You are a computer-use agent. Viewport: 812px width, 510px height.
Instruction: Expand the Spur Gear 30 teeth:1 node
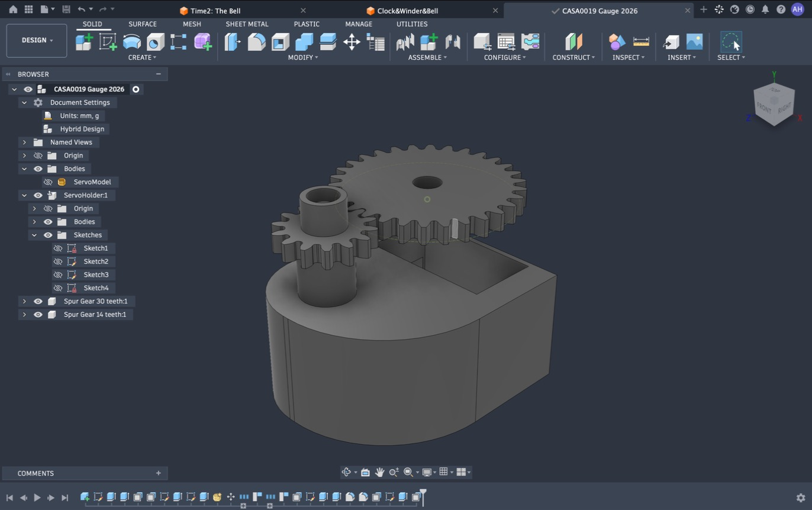pyautogui.click(x=24, y=301)
